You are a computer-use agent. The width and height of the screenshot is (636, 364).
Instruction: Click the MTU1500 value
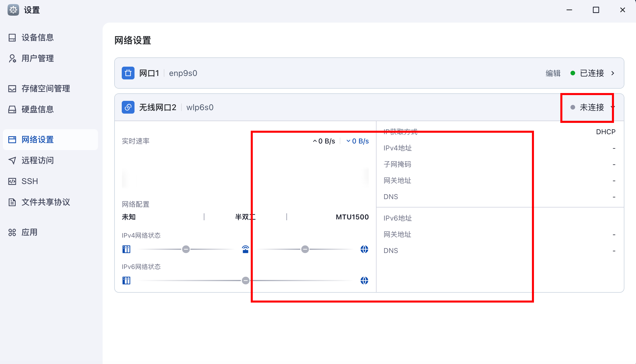coord(352,217)
